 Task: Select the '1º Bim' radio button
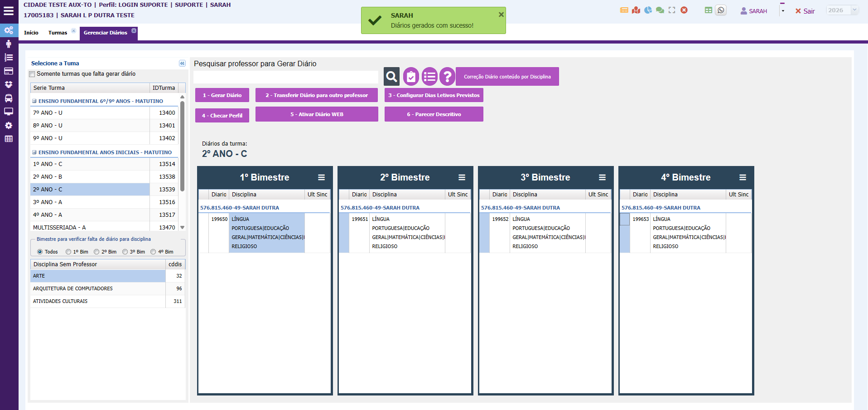[68, 252]
